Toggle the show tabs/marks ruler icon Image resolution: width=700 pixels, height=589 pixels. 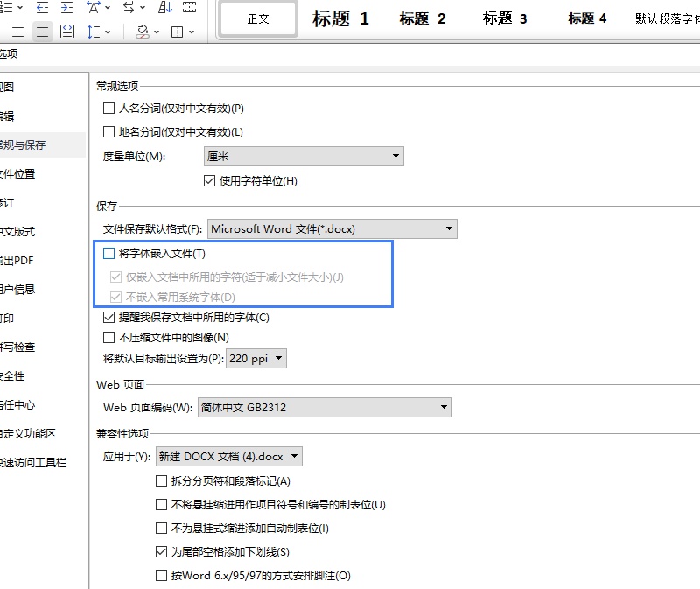pyautogui.click(x=189, y=7)
